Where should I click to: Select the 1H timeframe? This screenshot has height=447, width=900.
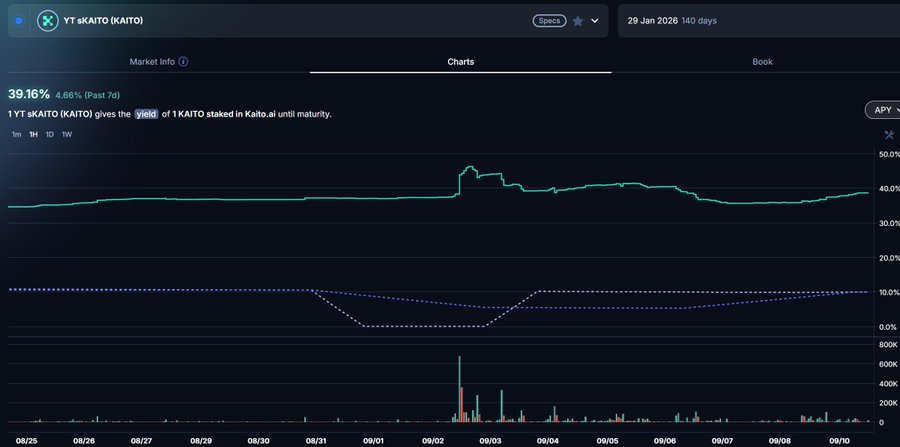(33, 134)
